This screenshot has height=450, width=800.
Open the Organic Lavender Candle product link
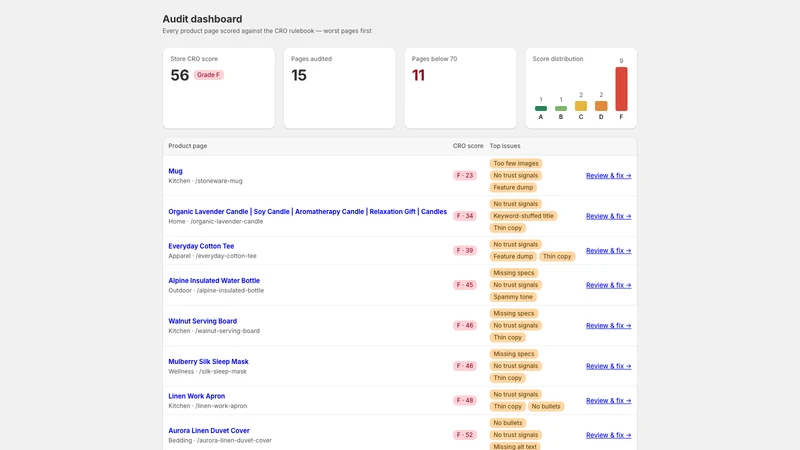308,211
